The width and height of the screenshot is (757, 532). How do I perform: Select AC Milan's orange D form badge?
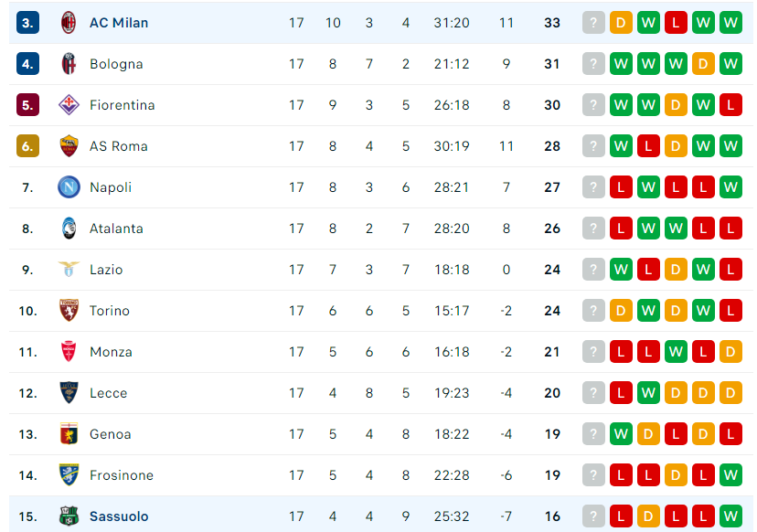point(621,23)
